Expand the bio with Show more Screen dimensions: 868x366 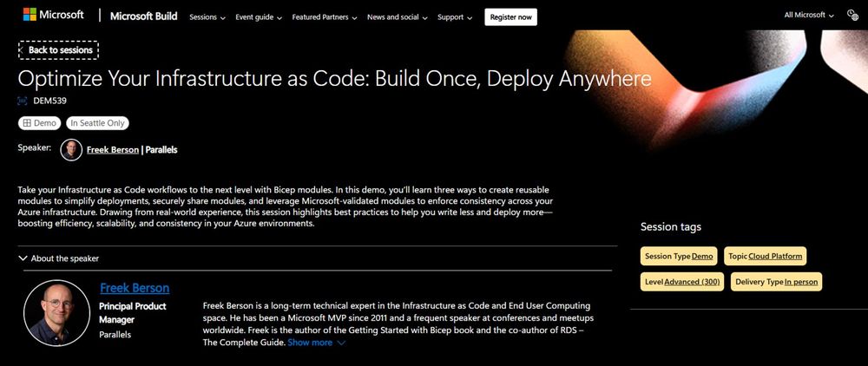point(317,343)
